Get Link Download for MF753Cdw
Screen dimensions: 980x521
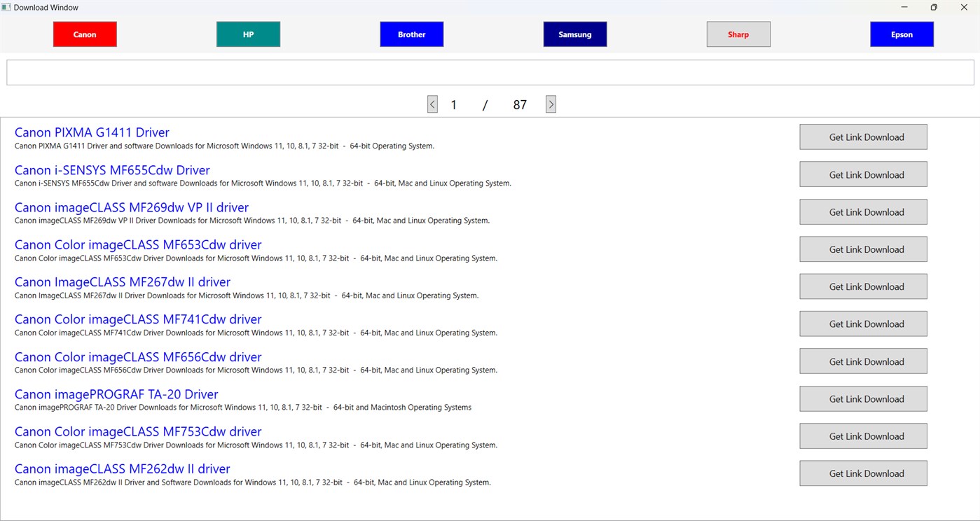coord(863,436)
